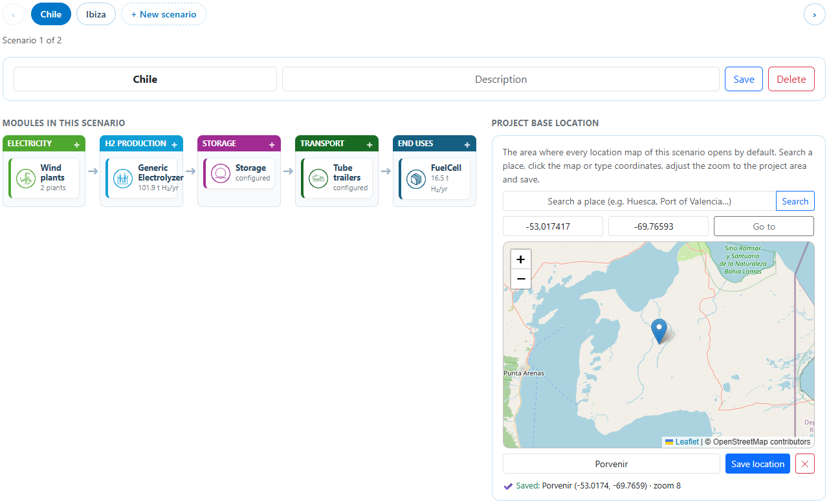Edit the scenario name field Chile
829x504 pixels.
click(x=145, y=79)
